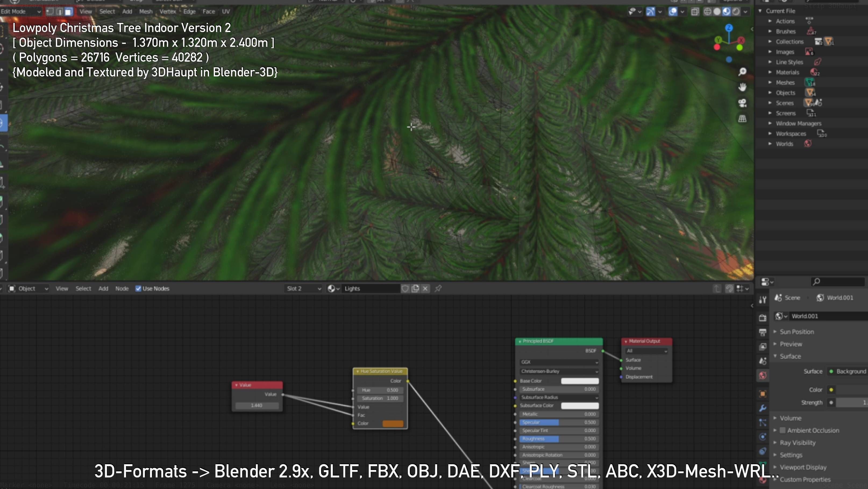This screenshot has height=489, width=868.
Task: Click the pan hand viewport icon
Action: [x=742, y=87]
